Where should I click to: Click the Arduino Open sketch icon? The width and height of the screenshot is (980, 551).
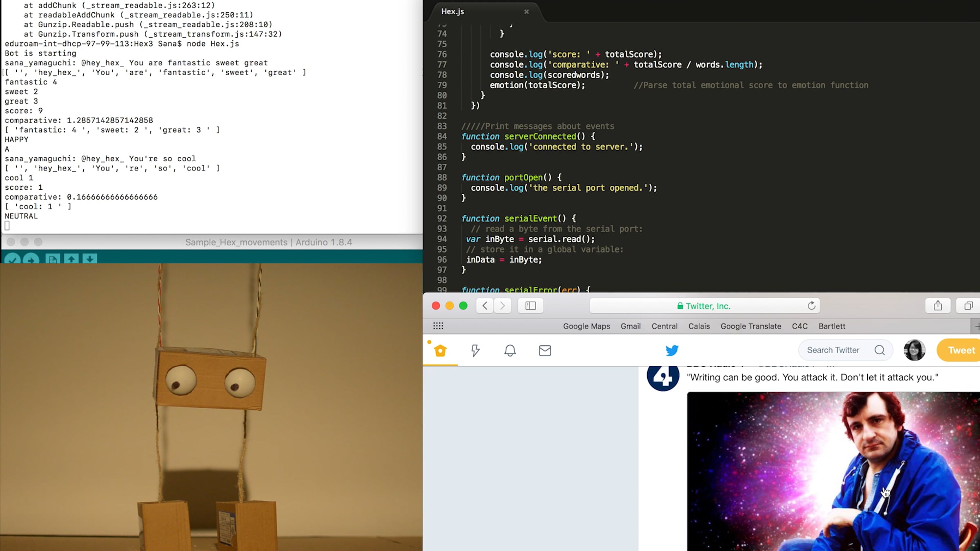coord(71,259)
